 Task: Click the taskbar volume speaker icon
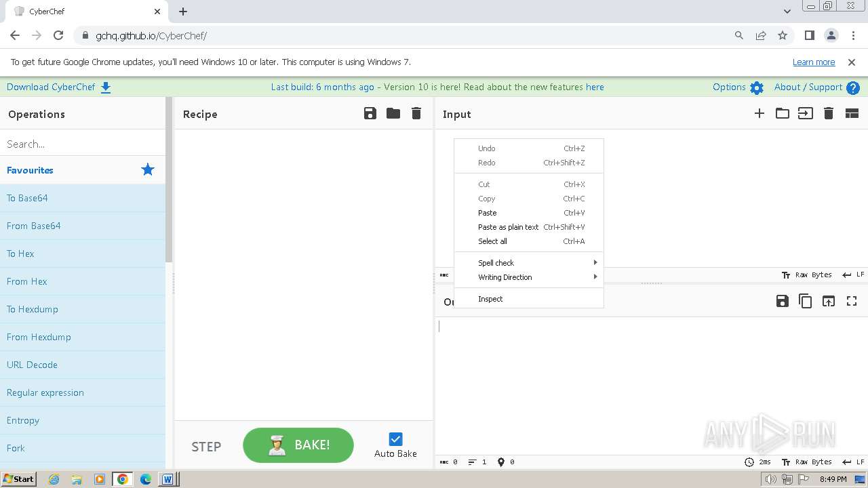coord(770,479)
